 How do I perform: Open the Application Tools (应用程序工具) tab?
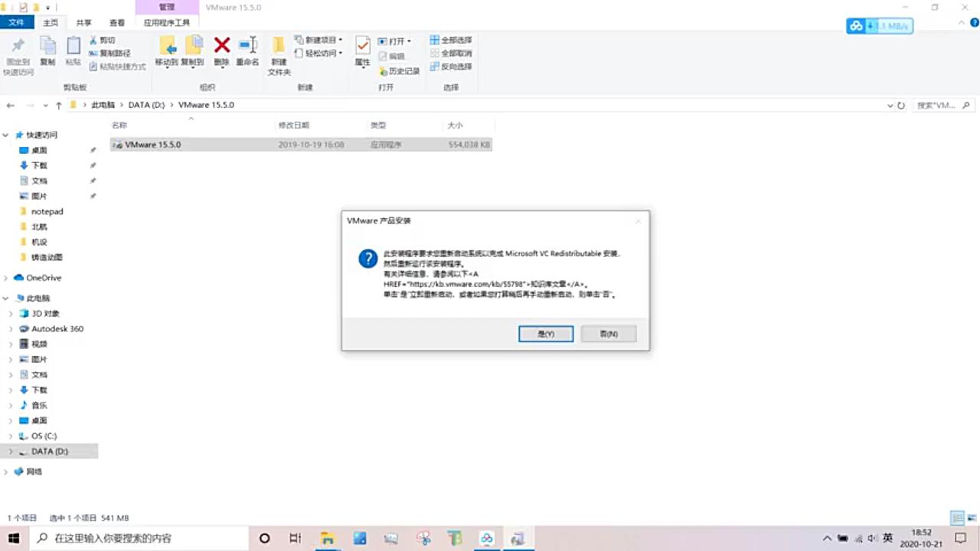[x=167, y=23]
